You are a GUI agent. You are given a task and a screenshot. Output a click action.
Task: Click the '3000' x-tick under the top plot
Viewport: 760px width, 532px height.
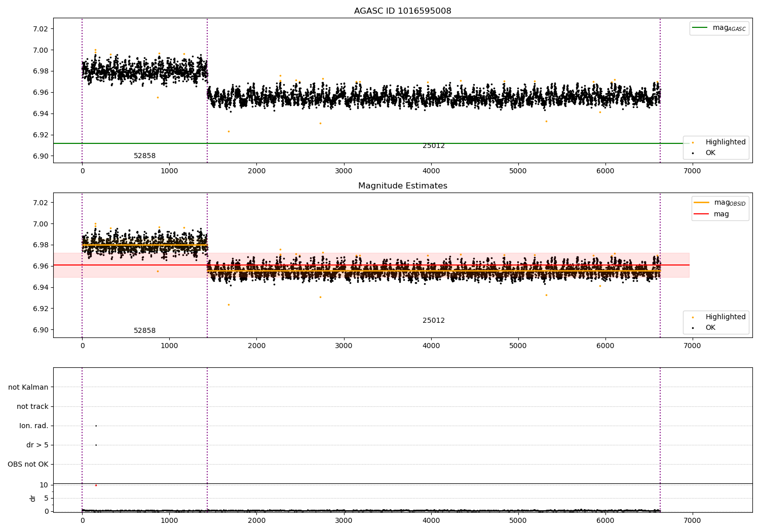344,171
